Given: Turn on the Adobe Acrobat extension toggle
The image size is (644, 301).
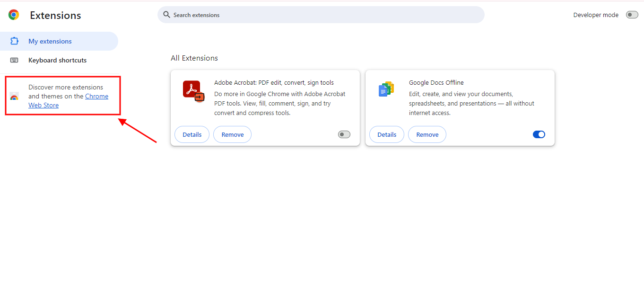Looking at the screenshot, I should pyautogui.click(x=344, y=134).
